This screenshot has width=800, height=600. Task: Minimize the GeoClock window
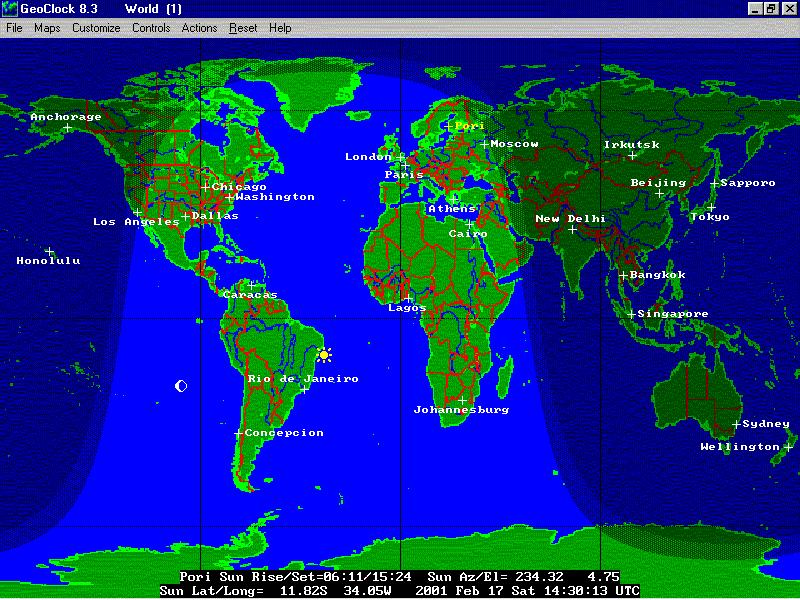click(x=756, y=9)
